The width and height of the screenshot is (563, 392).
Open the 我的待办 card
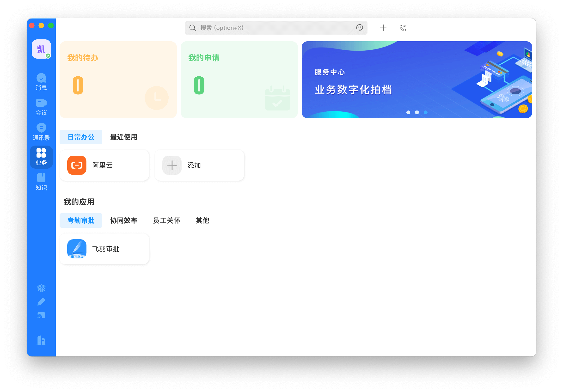click(118, 80)
